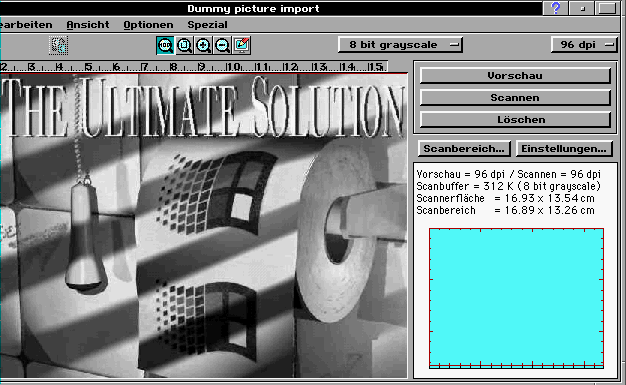Open the 8 bit grayscale dropdown
Viewport: 626px width, 385px height.
tap(400, 45)
